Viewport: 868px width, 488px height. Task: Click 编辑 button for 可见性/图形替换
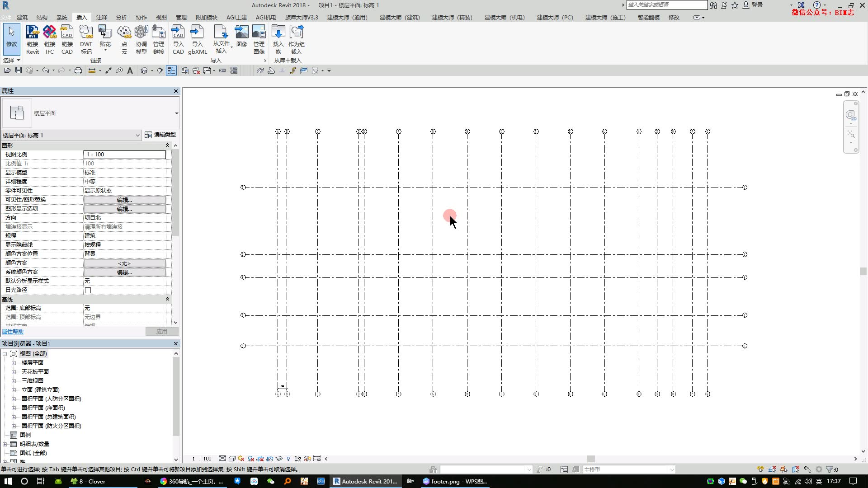tap(124, 200)
